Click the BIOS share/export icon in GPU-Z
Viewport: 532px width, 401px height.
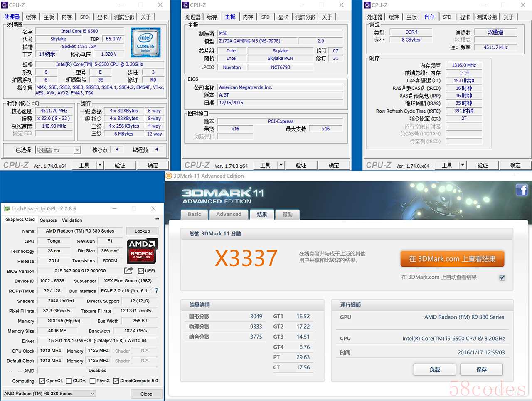click(x=129, y=270)
